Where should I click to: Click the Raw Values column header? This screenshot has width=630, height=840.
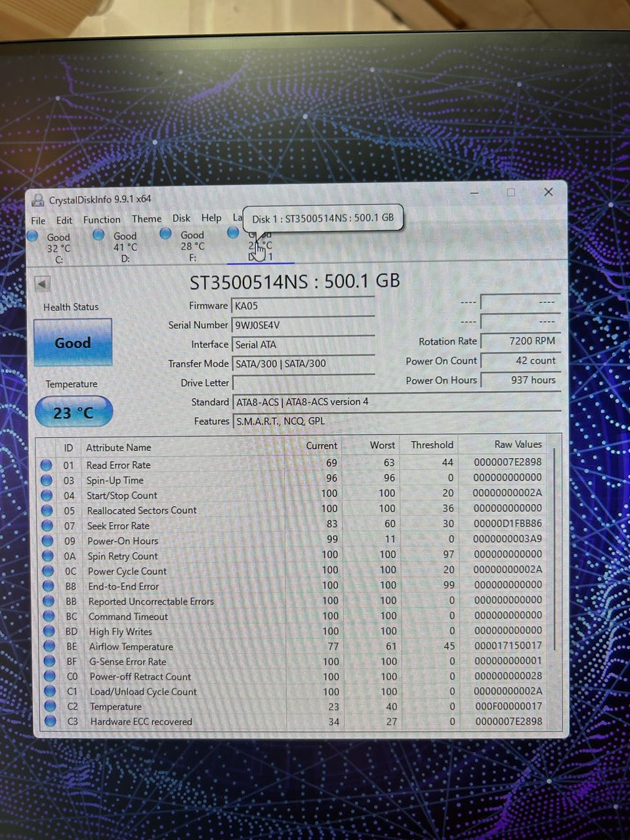518,444
